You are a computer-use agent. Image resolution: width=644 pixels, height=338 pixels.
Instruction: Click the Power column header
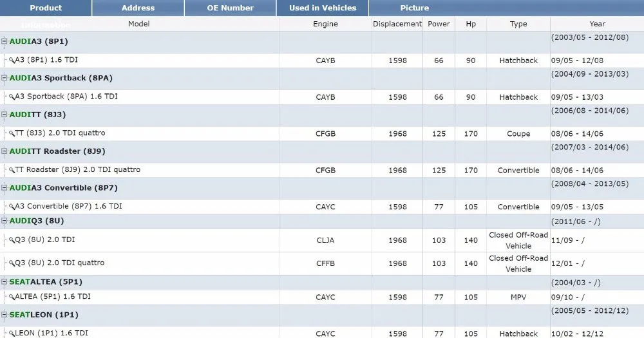439,24
